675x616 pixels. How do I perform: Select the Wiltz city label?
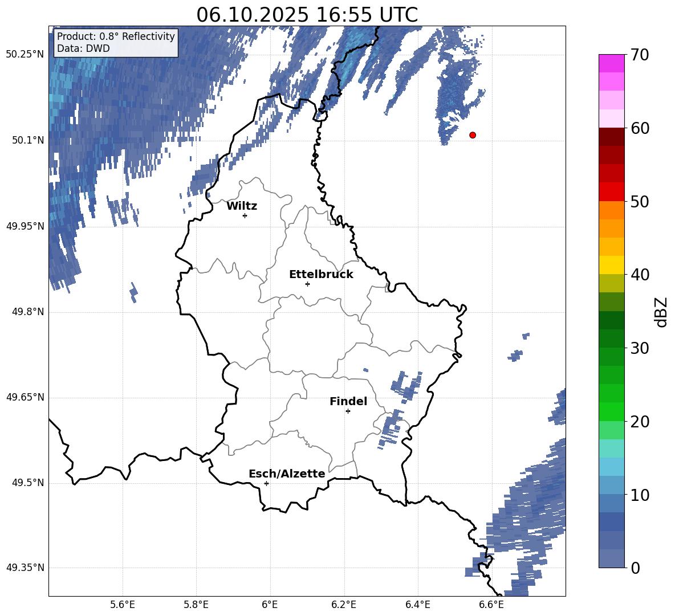[x=242, y=206]
